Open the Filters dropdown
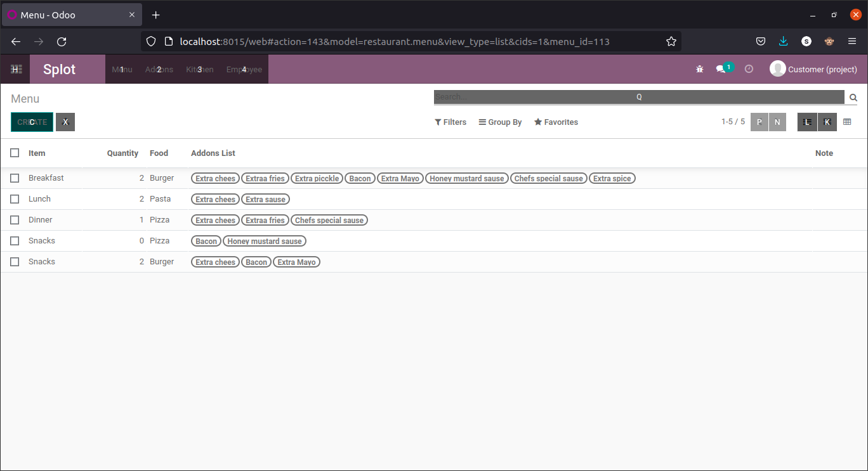The width and height of the screenshot is (868, 471). [x=450, y=122]
